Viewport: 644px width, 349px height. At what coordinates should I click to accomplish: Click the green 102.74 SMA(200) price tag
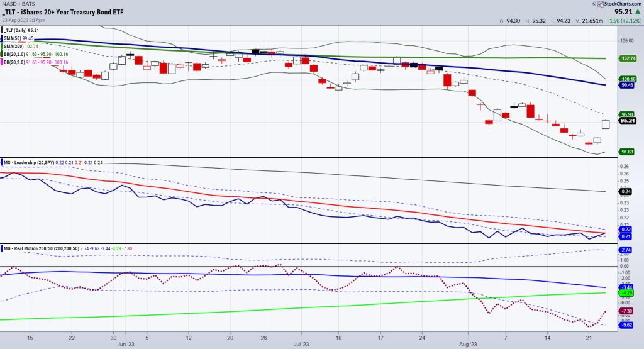click(x=628, y=58)
